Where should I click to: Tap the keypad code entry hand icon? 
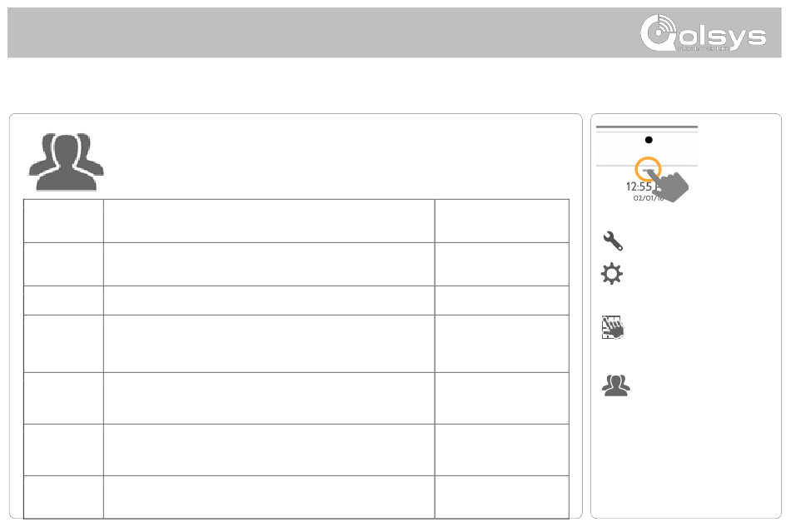click(613, 327)
